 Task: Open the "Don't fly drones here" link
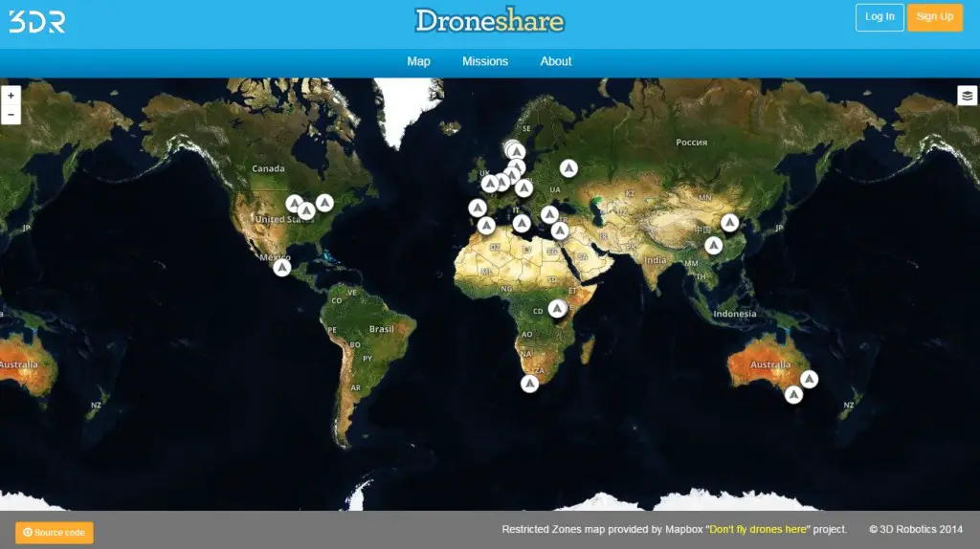point(758,529)
